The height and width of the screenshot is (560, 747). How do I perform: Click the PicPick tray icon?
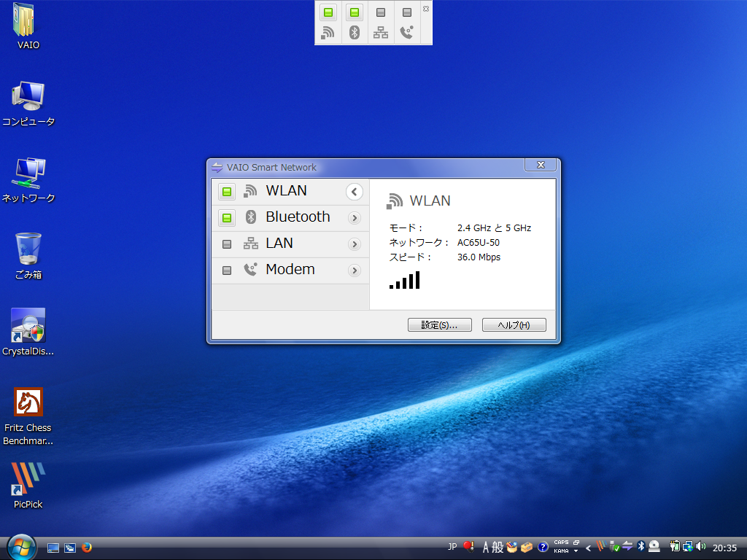[601, 546]
